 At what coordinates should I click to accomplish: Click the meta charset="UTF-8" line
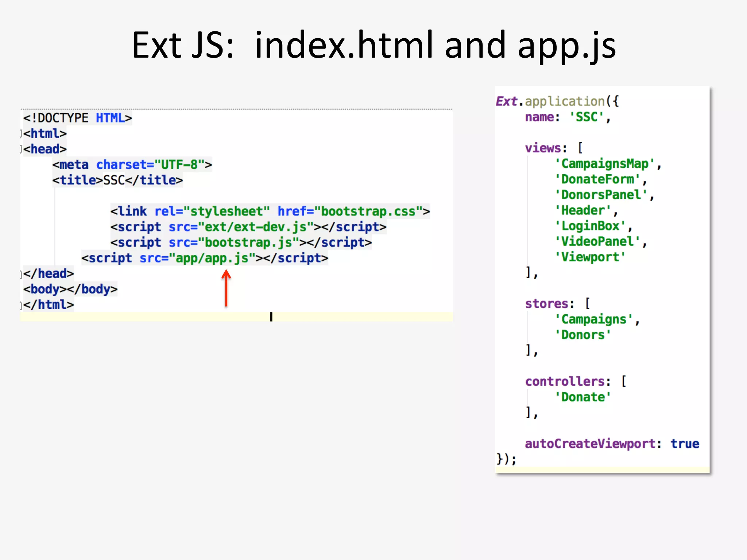tap(132, 165)
